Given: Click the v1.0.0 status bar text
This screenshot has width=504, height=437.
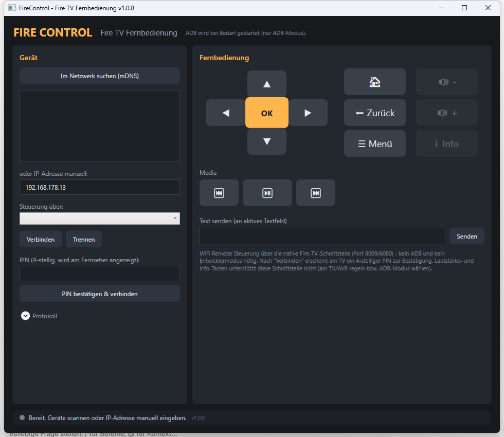Looking at the screenshot, I should coord(198,417).
